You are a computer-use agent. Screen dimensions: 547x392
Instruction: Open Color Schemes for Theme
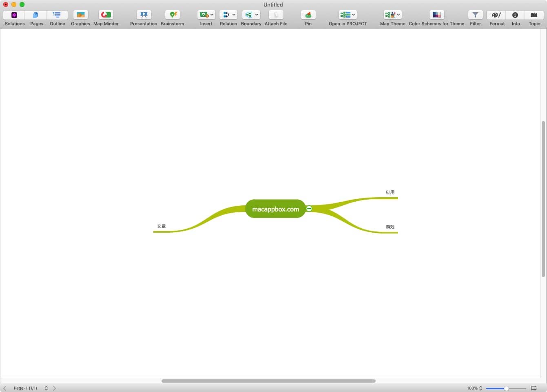point(437,15)
